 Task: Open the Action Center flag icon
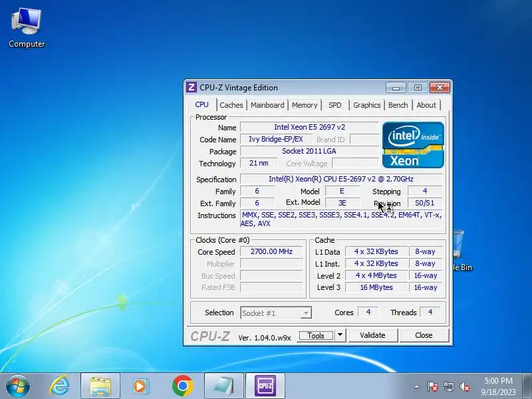[x=432, y=386]
